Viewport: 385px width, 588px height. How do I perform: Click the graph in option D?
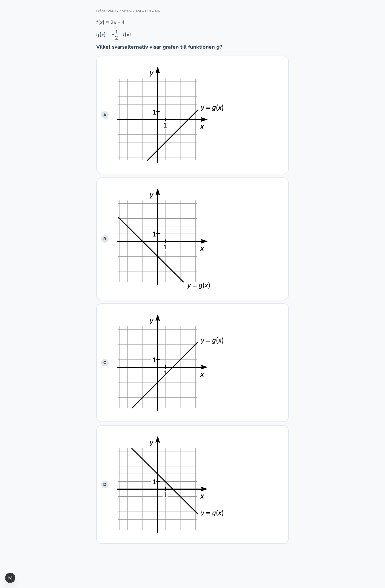[170, 484]
